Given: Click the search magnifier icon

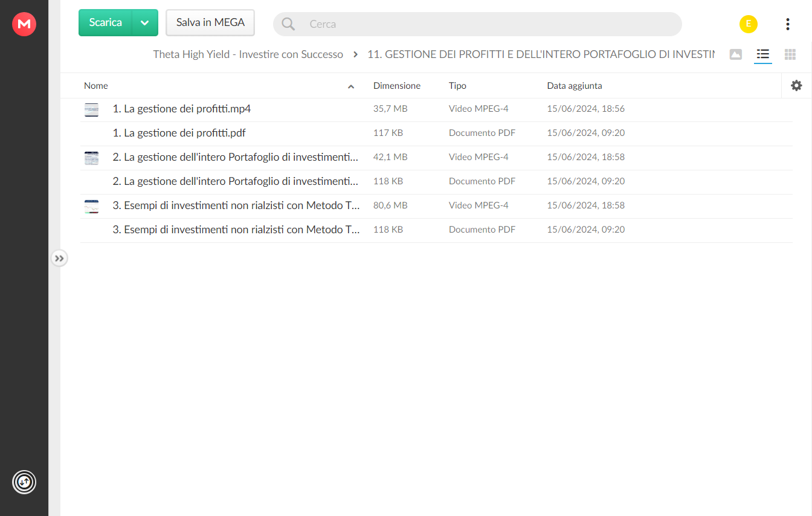Looking at the screenshot, I should [x=288, y=24].
